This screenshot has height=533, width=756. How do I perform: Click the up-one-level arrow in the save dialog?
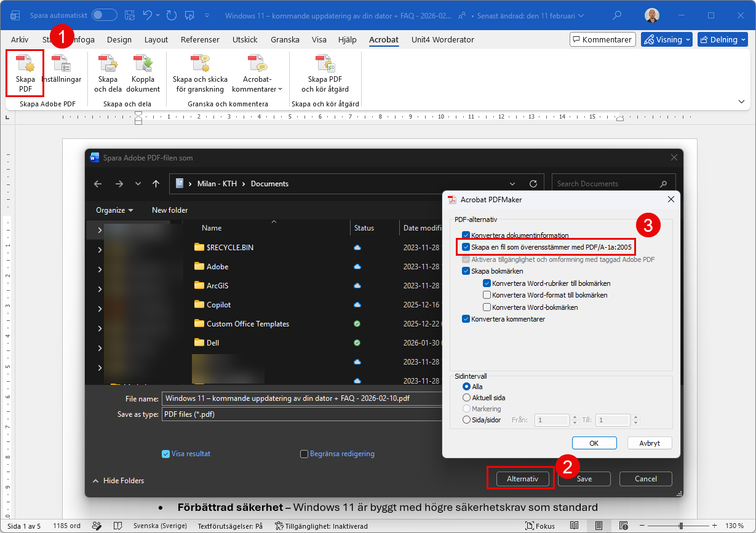click(156, 184)
